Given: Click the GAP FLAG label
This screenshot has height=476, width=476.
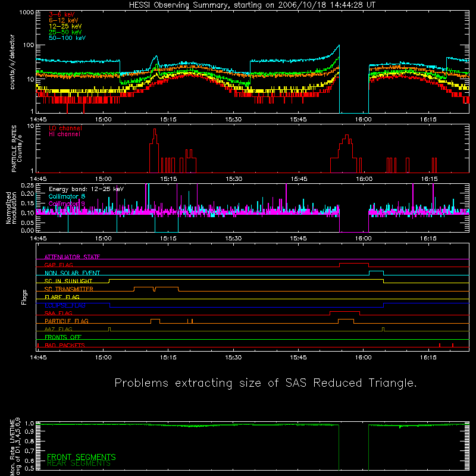Looking at the screenshot, I should pyautogui.click(x=58, y=265).
